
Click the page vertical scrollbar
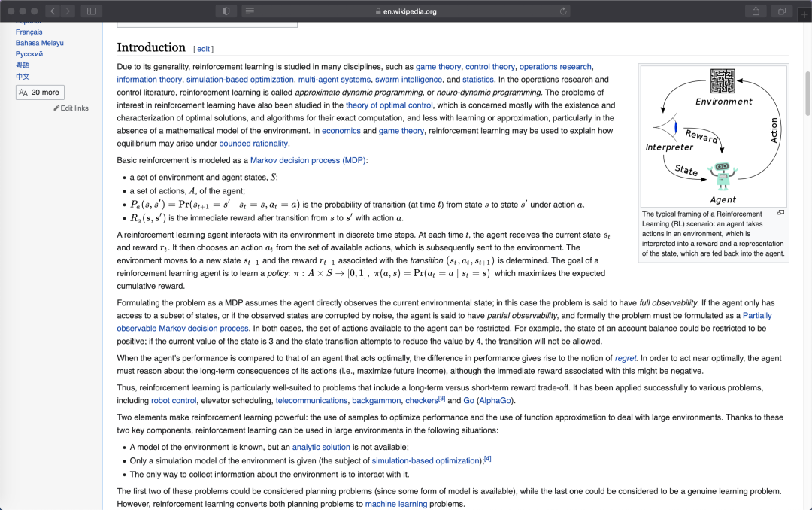click(807, 93)
